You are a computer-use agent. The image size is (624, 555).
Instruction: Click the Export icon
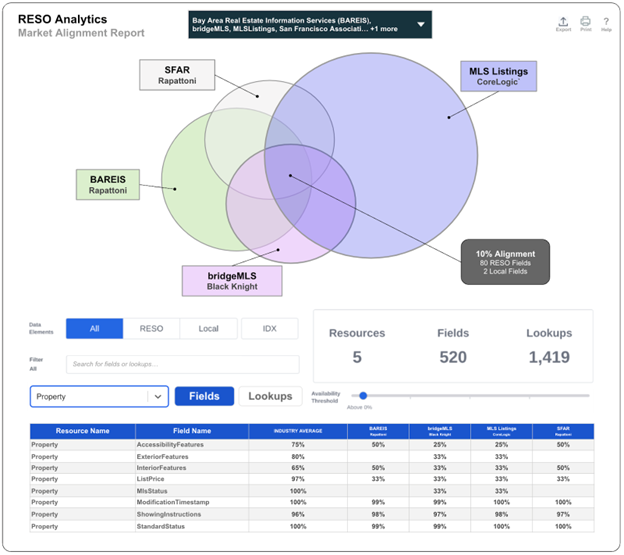point(564,24)
